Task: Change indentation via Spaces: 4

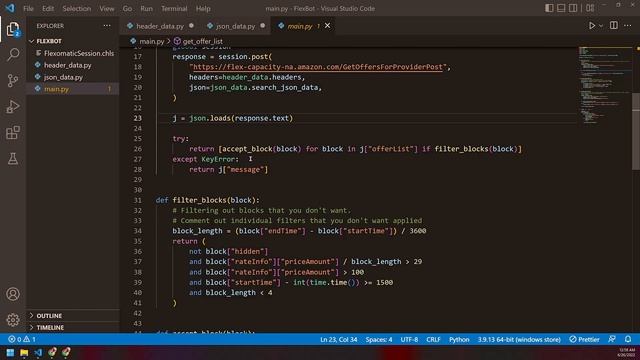Action: 379,339
